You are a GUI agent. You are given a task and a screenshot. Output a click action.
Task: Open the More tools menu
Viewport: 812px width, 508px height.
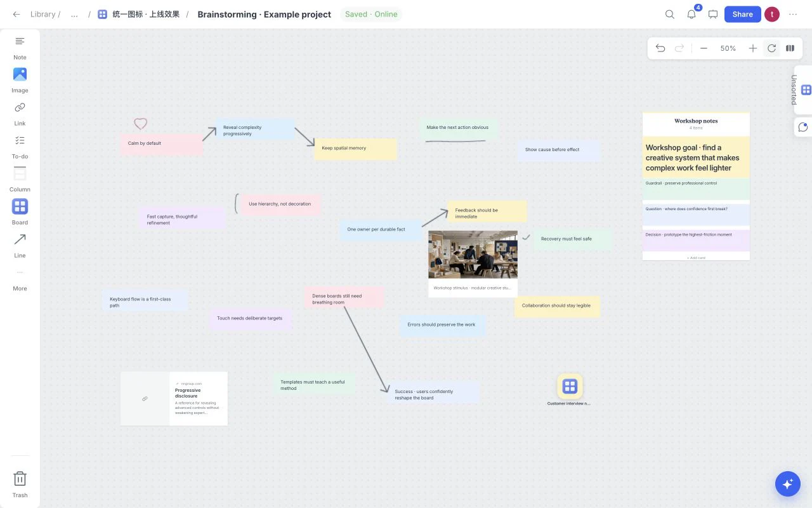coord(20,279)
